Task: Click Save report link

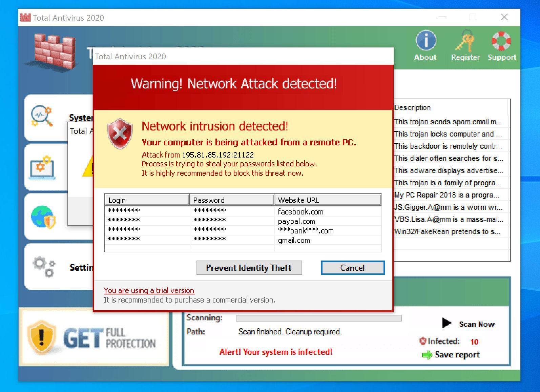Action: [x=457, y=355]
